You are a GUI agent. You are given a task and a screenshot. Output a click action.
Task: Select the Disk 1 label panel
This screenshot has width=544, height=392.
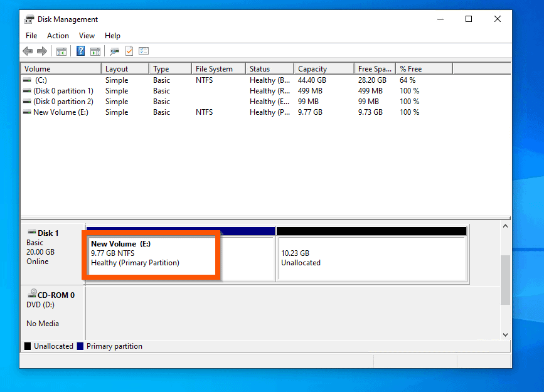point(53,254)
